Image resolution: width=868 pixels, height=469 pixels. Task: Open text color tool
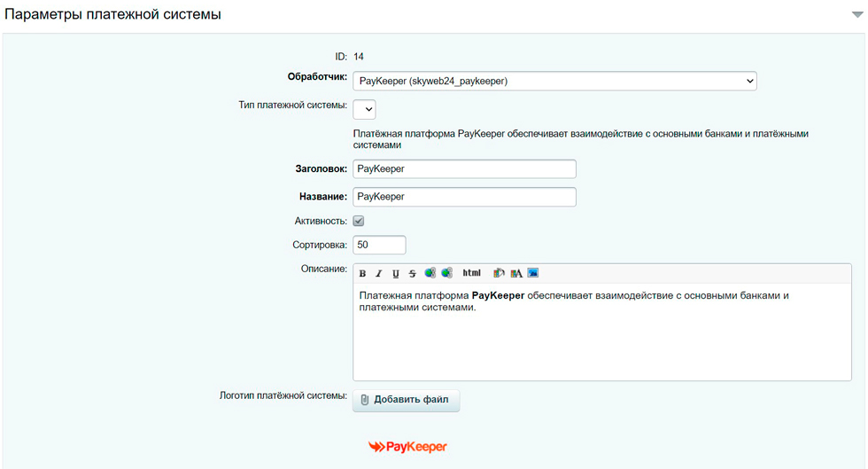[516, 273]
